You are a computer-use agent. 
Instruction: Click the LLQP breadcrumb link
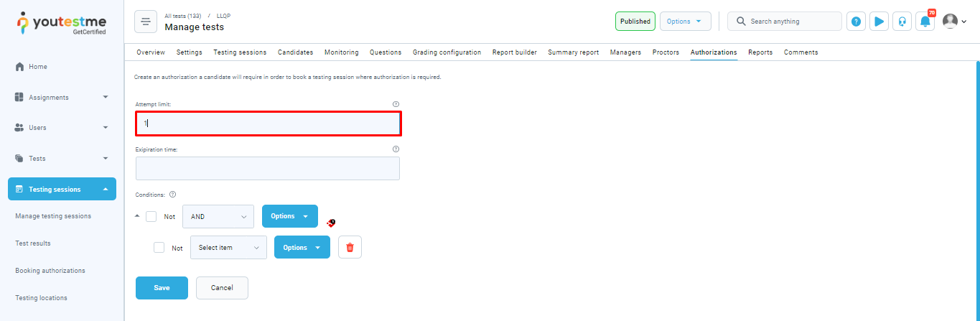[x=224, y=16]
